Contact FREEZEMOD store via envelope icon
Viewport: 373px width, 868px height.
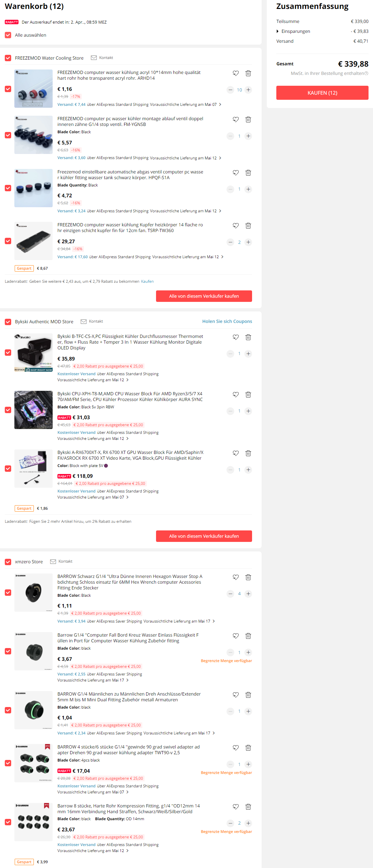click(94, 58)
